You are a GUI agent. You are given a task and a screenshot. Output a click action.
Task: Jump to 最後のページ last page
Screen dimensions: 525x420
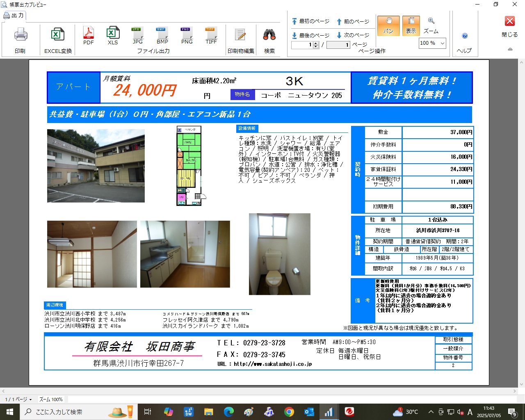tap(310, 35)
